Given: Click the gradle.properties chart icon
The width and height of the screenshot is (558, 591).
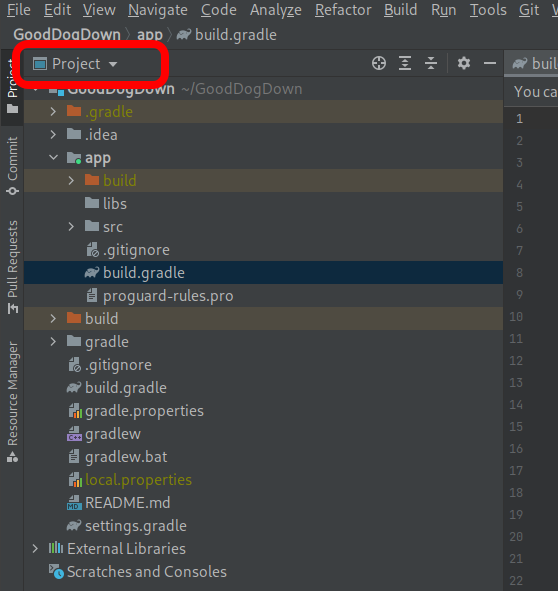Looking at the screenshot, I should pyautogui.click(x=75, y=410).
